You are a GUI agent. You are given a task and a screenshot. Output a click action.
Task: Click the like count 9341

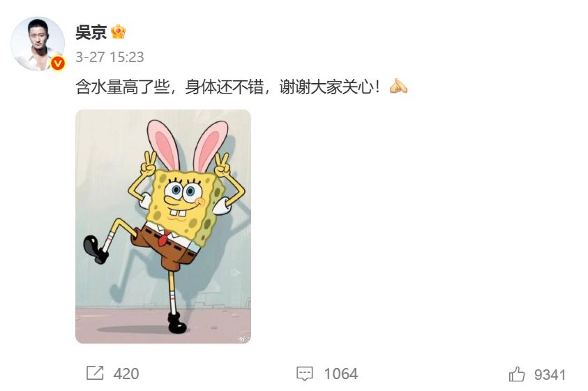(x=550, y=374)
